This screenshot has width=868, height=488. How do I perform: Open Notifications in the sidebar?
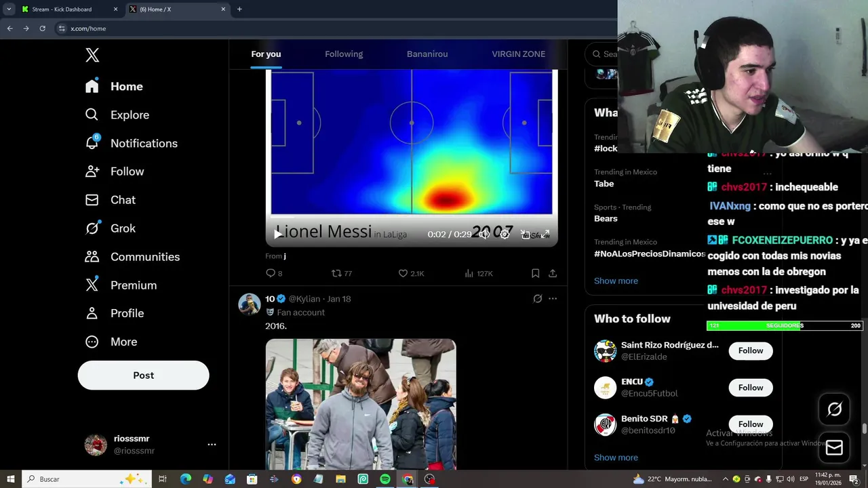click(x=131, y=143)
